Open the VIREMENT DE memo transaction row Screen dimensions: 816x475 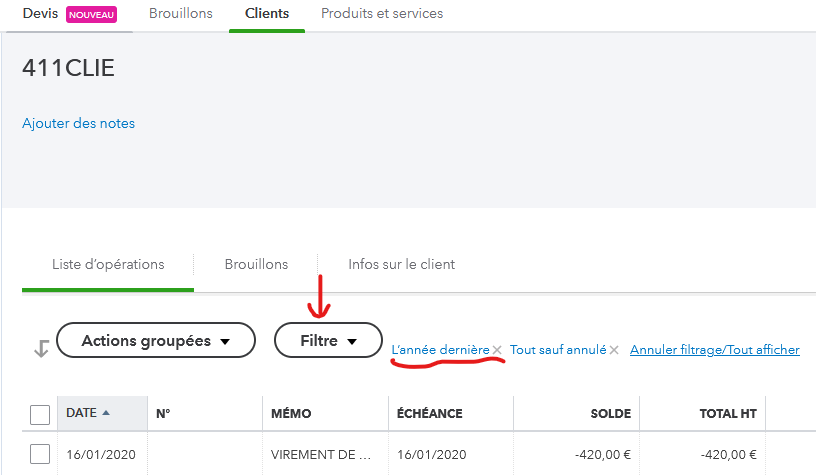[320, 455]
